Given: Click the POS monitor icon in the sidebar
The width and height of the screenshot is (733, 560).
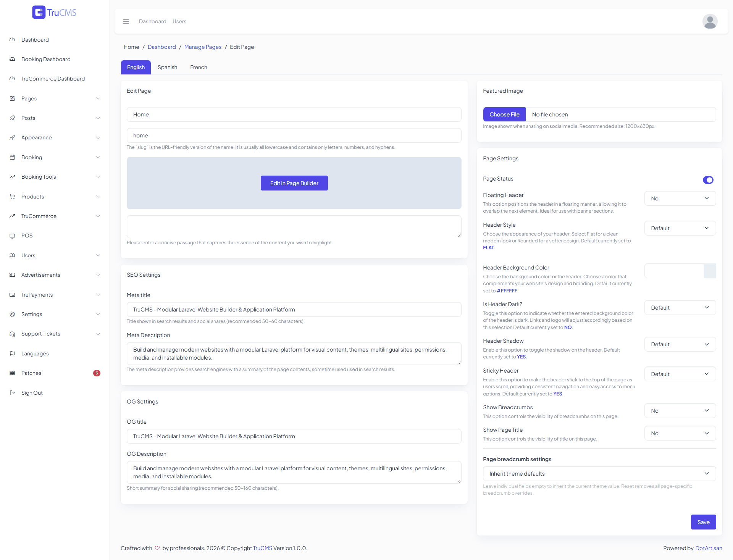Looking at the screenshot, I should click(12, 236).
